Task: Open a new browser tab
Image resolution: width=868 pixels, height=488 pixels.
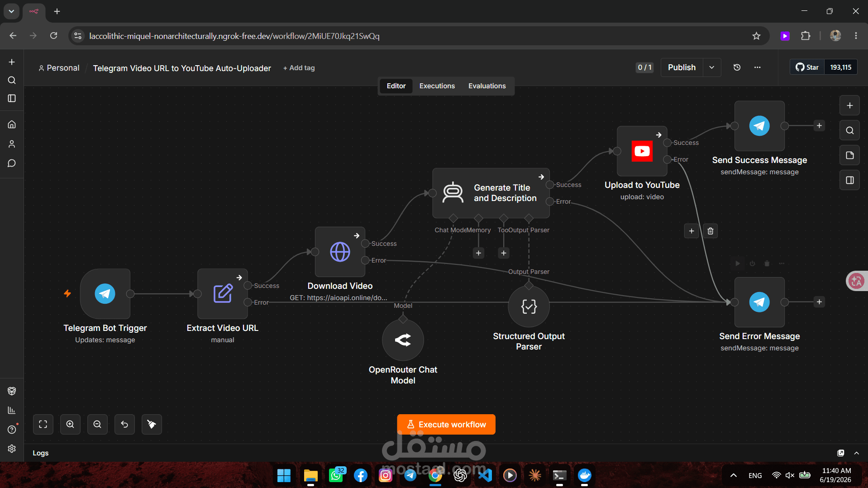Action: [x=57, y=11]
